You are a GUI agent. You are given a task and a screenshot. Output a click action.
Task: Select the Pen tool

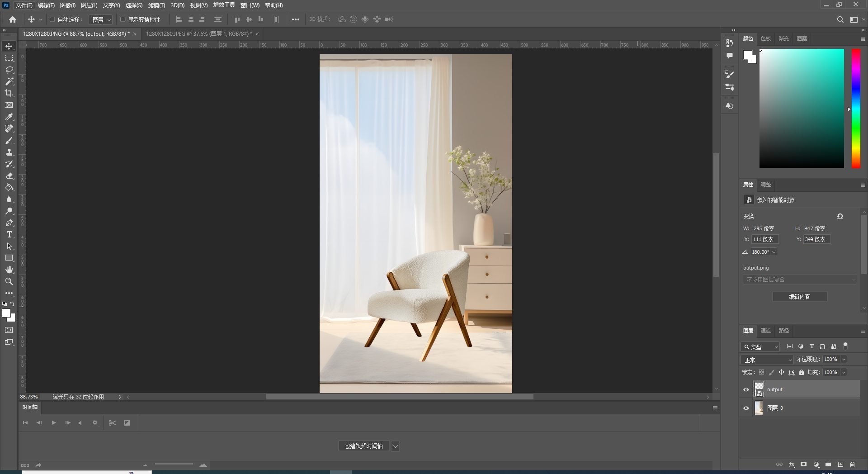click(x=9, y=223)
